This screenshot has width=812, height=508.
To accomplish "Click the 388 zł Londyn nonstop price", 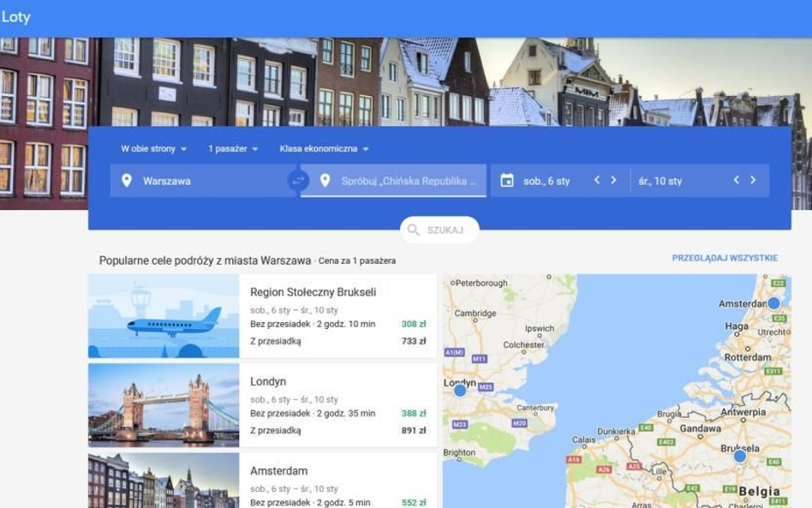I will 413,413.
